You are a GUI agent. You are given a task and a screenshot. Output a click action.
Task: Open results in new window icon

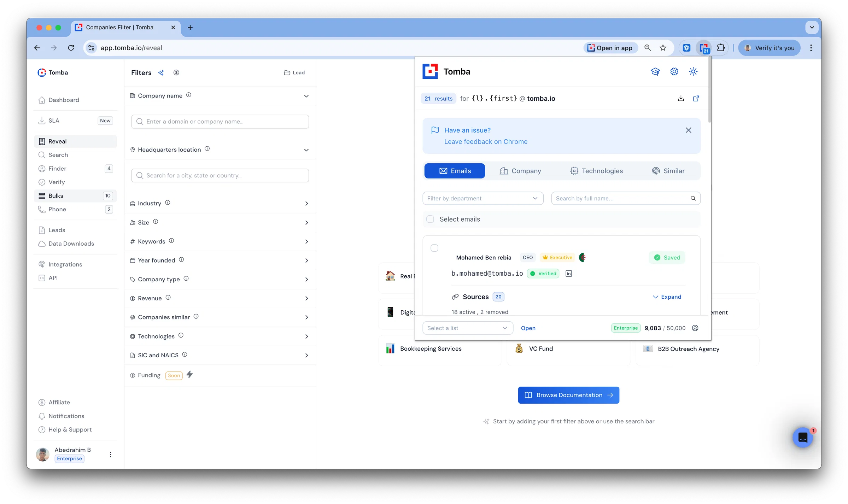[696, 99]
